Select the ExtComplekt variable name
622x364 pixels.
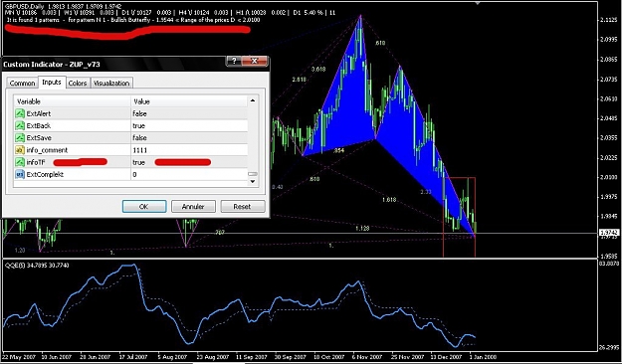pyautogui.click(x=45, y=174)
